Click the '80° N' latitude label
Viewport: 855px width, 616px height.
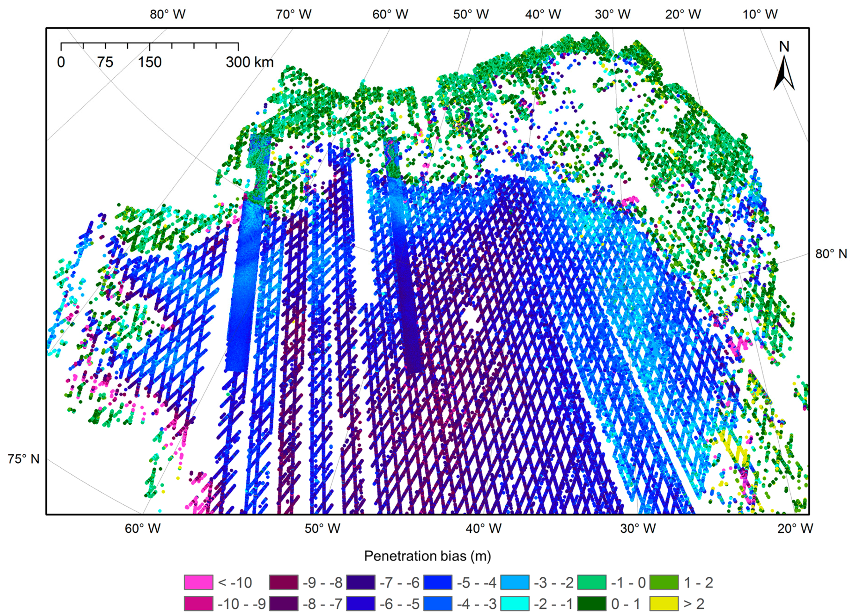(x=831, y=254)
